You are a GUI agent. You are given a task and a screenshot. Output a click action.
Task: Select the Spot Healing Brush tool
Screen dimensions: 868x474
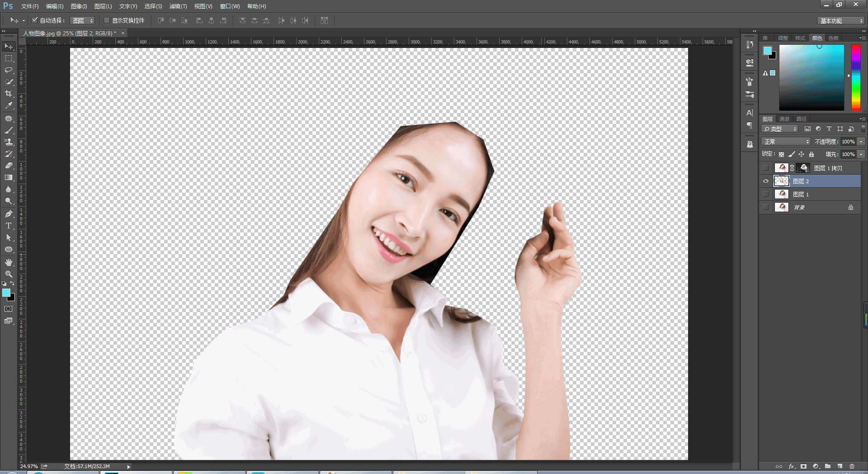tap(9, 118)
